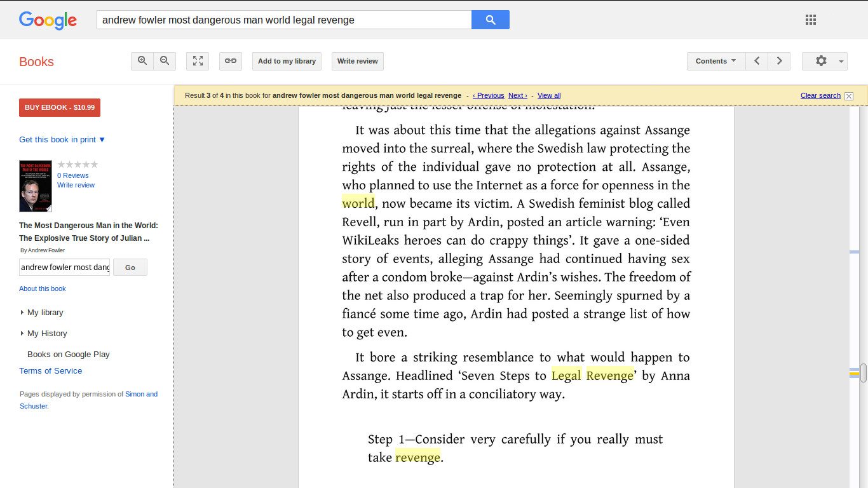
Task: Click the book cover thumbnail
Action: coord(36,186)
